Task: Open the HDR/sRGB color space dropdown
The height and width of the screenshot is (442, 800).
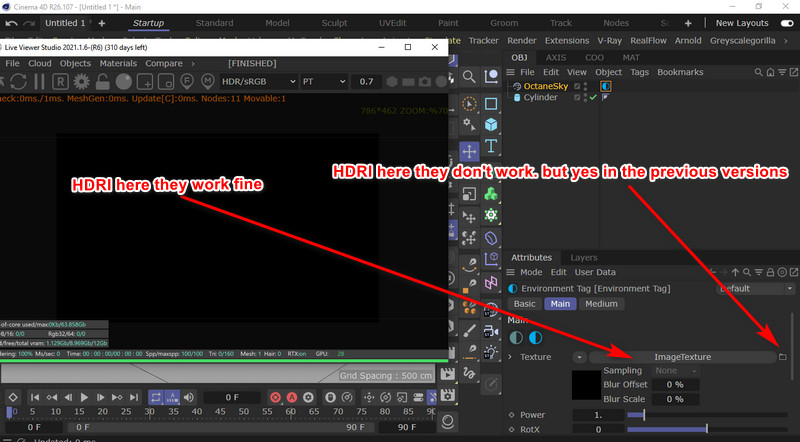Action: (x=258, y=81)
